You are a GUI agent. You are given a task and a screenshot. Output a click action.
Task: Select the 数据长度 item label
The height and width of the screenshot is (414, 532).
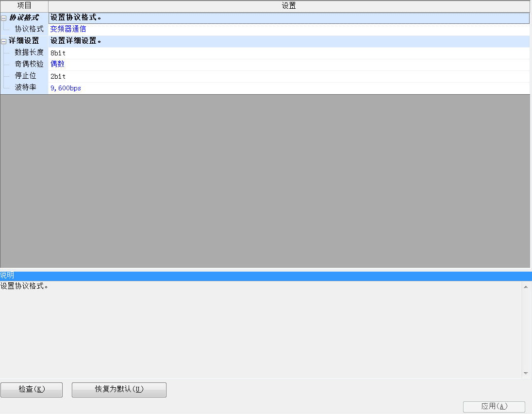pyautogui.click(x=29, y=52)
